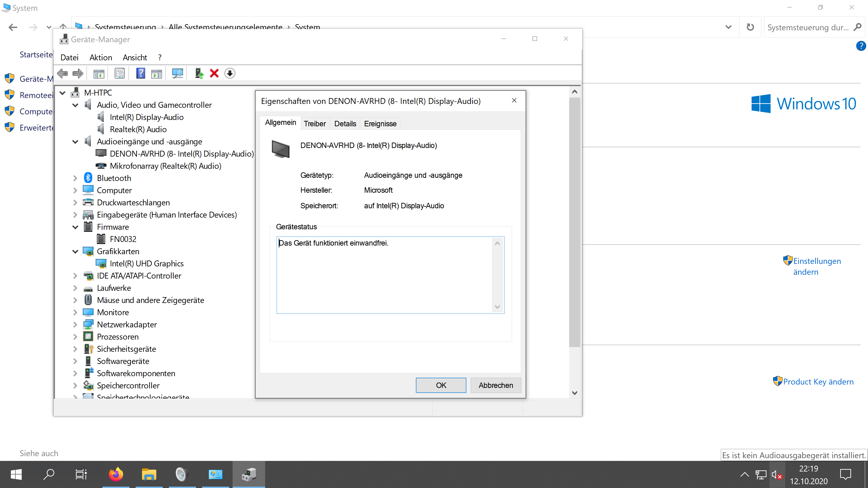
Task: Click the Abbrechen button
Action: click(x=495, y=385)
